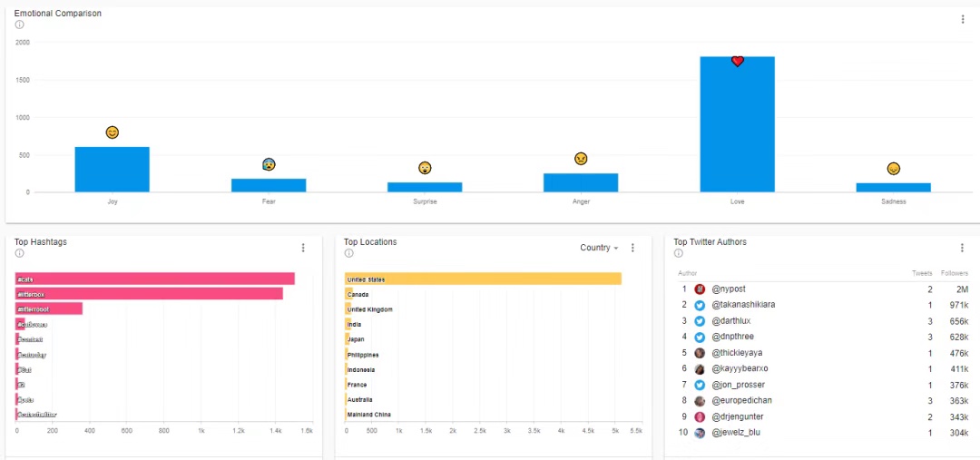
Task: Click the heart emoji on Love bar
Action: 738,62
